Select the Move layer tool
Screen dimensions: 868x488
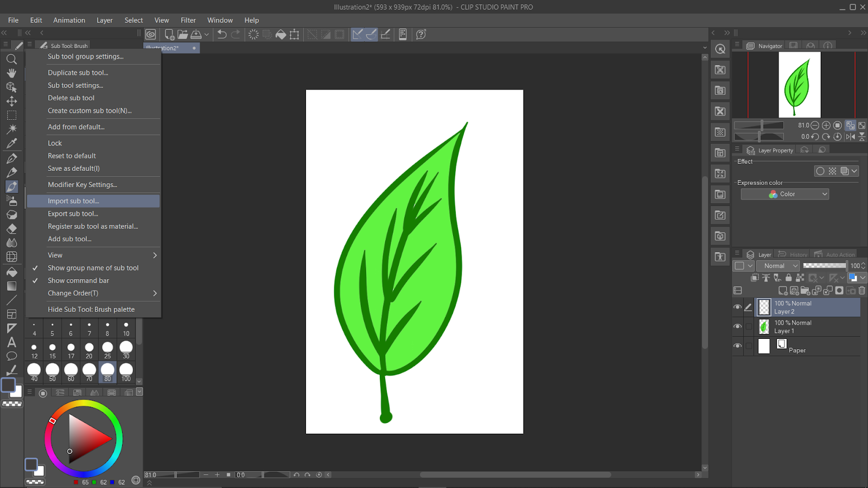(11, 101)
